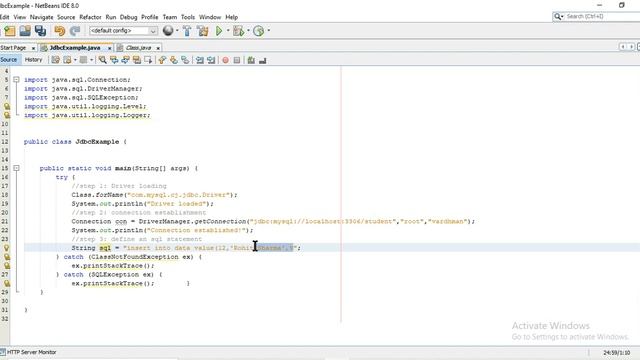Click the Find Selection magnifier icon

tap(102, 60)
